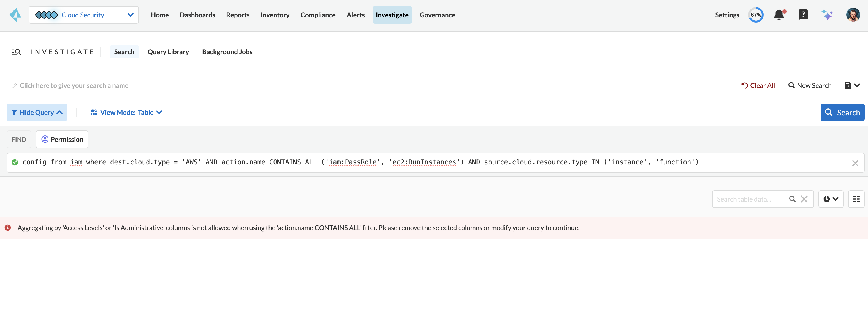This screenshot has width=868, height=321.
Task: Clear table search with X icon
Action: click(804, 199)
